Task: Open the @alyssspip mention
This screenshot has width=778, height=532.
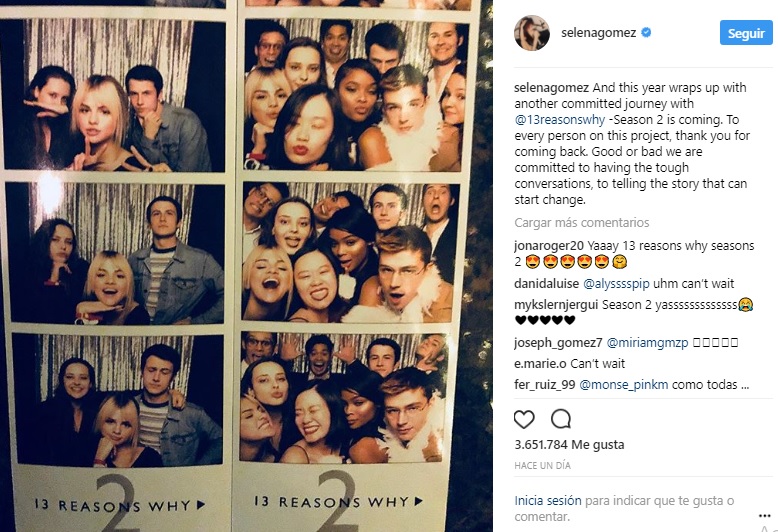Action: pyautogui.click(x=616, y=284)
